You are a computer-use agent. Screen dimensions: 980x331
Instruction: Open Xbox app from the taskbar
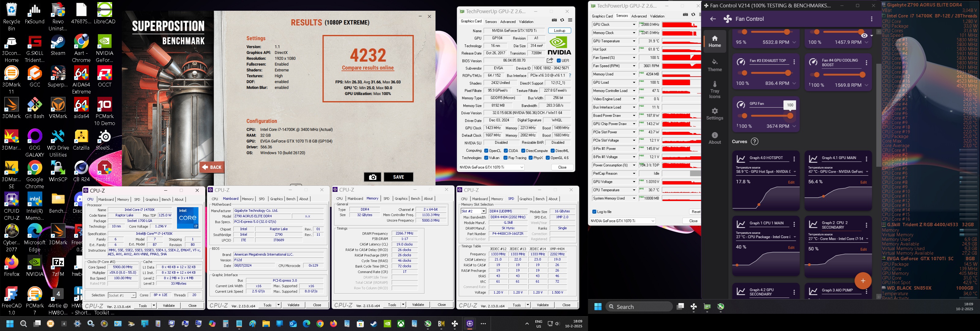point(401,324)
